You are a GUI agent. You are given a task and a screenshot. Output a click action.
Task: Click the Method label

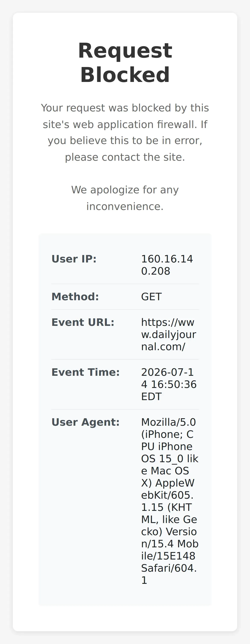(x=75, y=296)
